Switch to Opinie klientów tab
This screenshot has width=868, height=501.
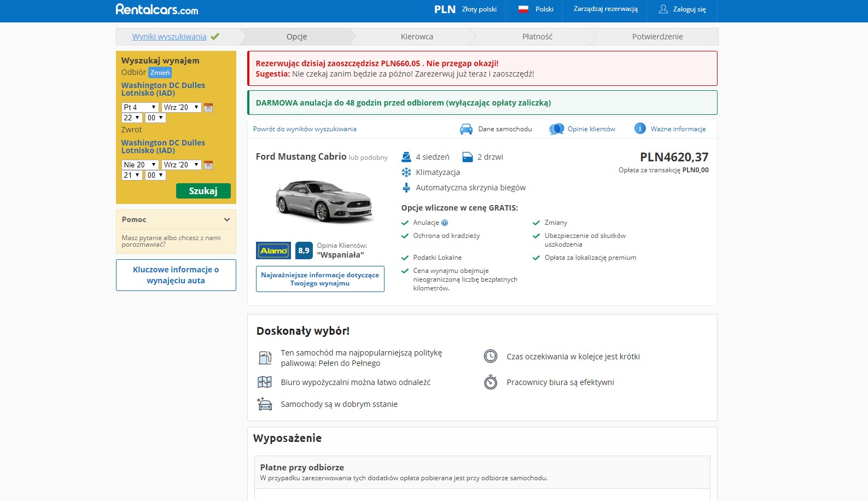[x=582, y=129]
